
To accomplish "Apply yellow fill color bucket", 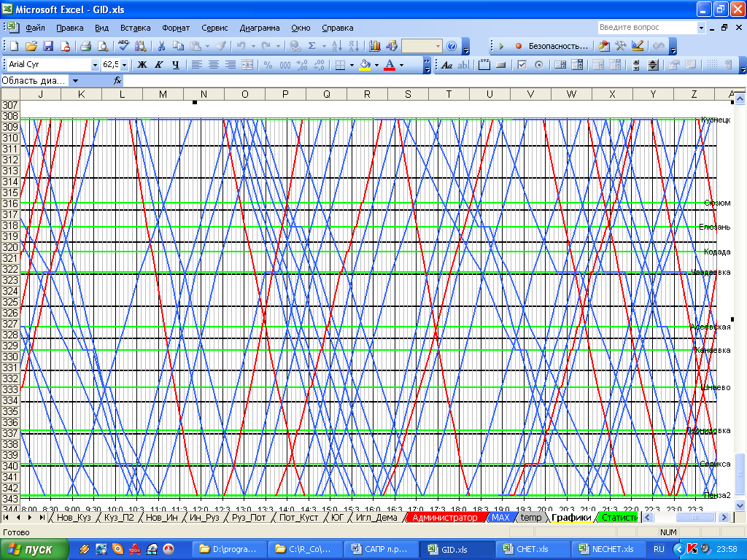I will 365,65.
